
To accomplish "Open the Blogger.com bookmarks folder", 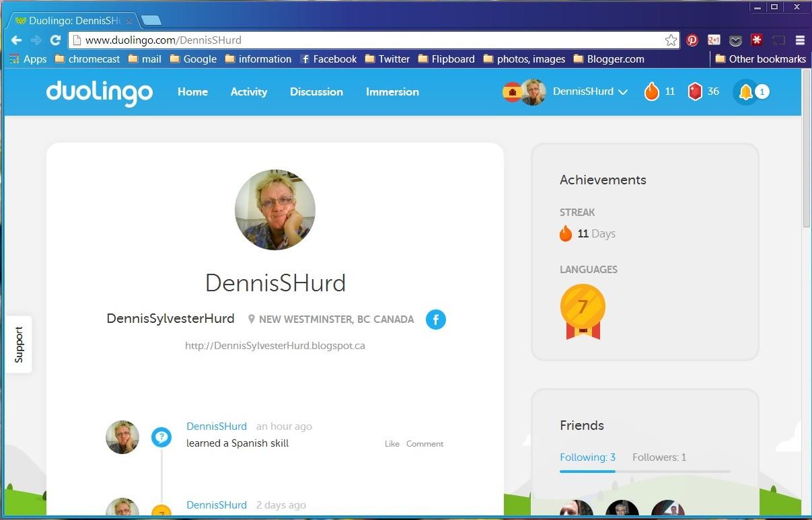I will (x=609, y=59).
